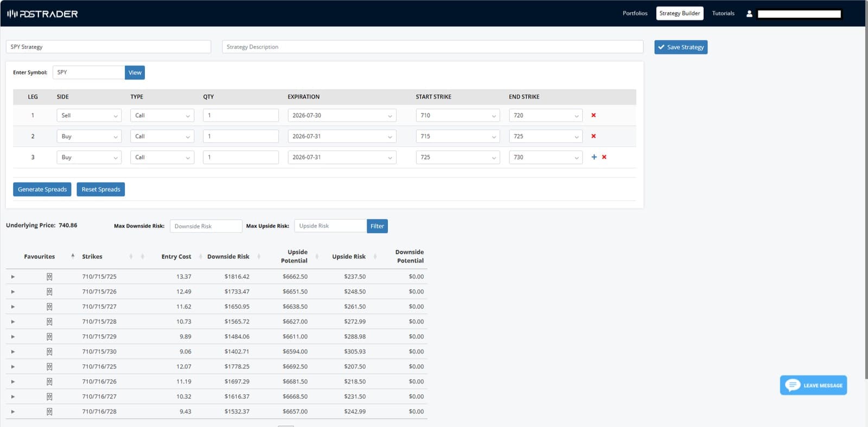Open leg 2 Start Strike dropdown 715

(x=458, y=136)
